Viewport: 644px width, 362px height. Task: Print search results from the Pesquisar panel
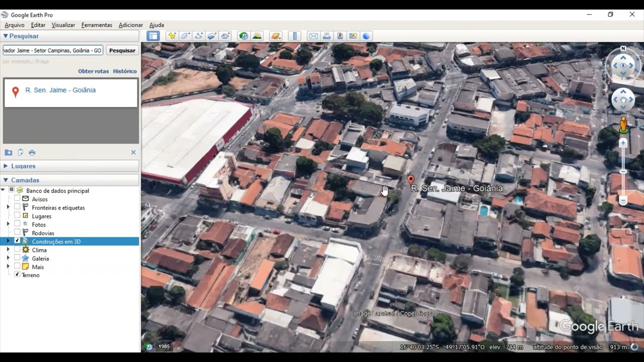[x=32, y=152]
